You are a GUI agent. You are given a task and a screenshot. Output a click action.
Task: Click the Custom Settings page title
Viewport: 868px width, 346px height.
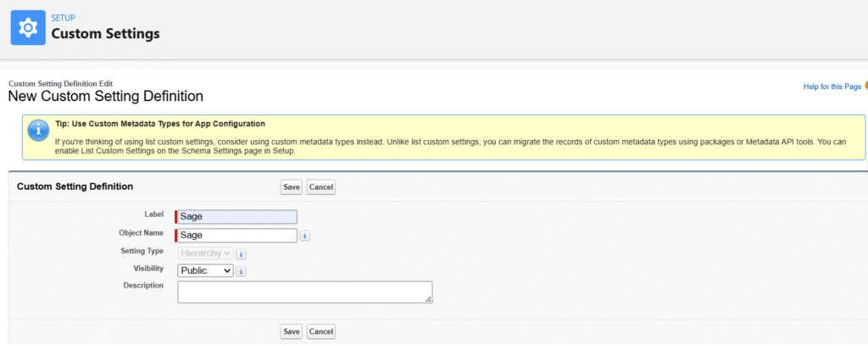105,34
